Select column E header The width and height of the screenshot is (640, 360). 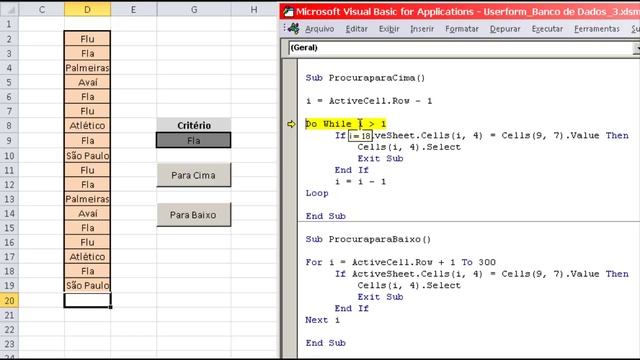coord(133,9)
